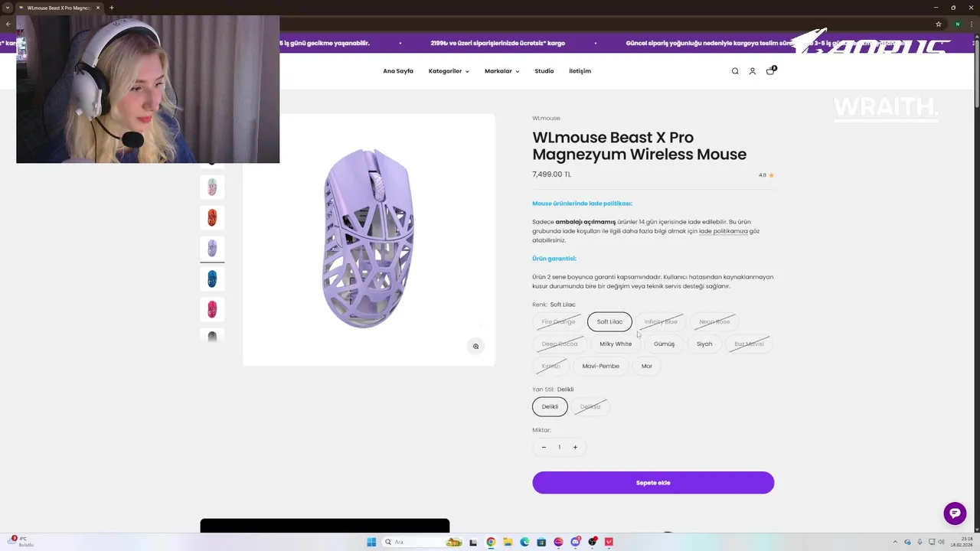Open the microphone tray icon

pyautogui.click(x=919, y=542)
